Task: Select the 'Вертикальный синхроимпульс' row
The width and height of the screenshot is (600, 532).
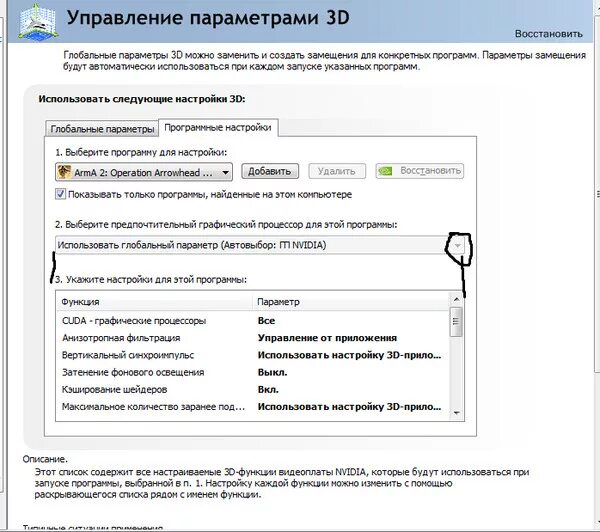Action: [253, 355]
